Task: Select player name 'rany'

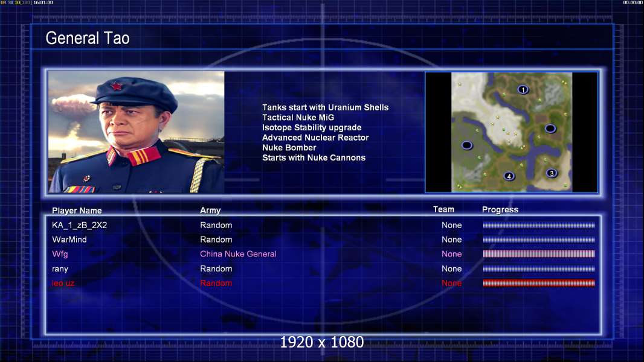Action: point(60,269)
